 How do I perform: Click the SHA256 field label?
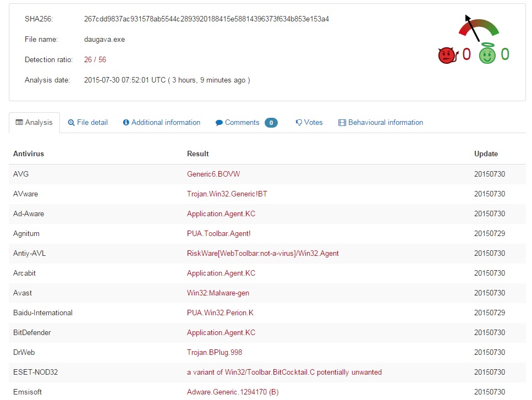click(39, 19)
